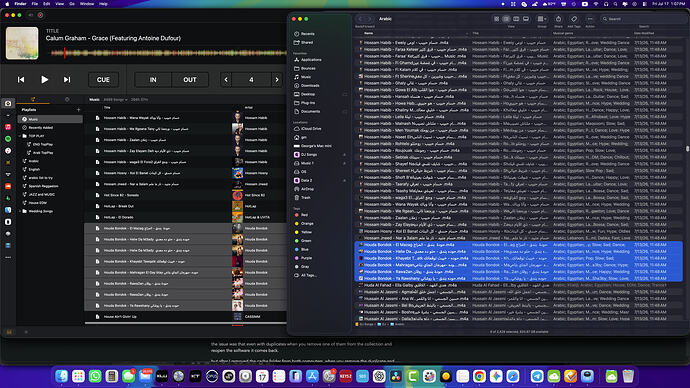Open the Arab TopPlay playlist
This screenshot has width=690, height=388.
[42, 153]
